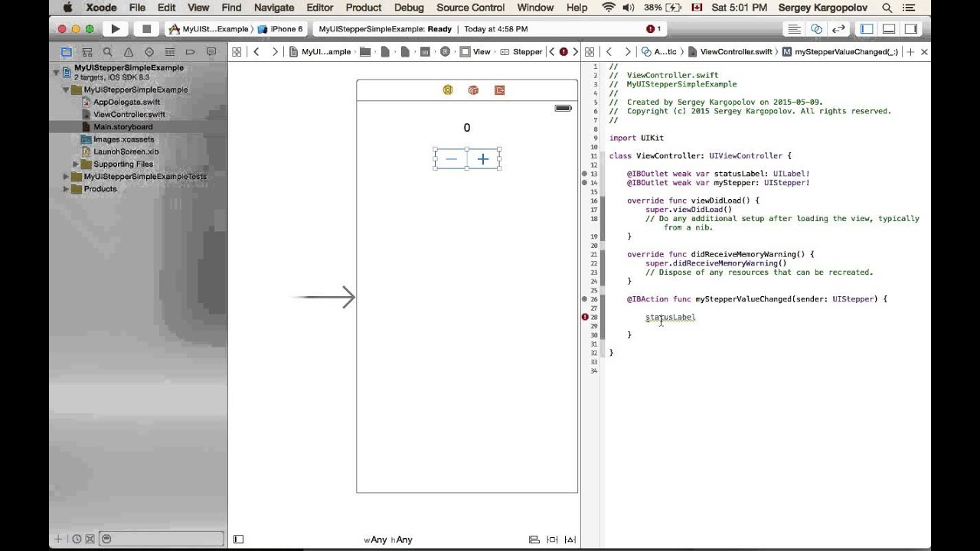This screenshot has width=980, height=551.
Task: Select AppDelegate.swift in navigator
Action: (126, 102)
